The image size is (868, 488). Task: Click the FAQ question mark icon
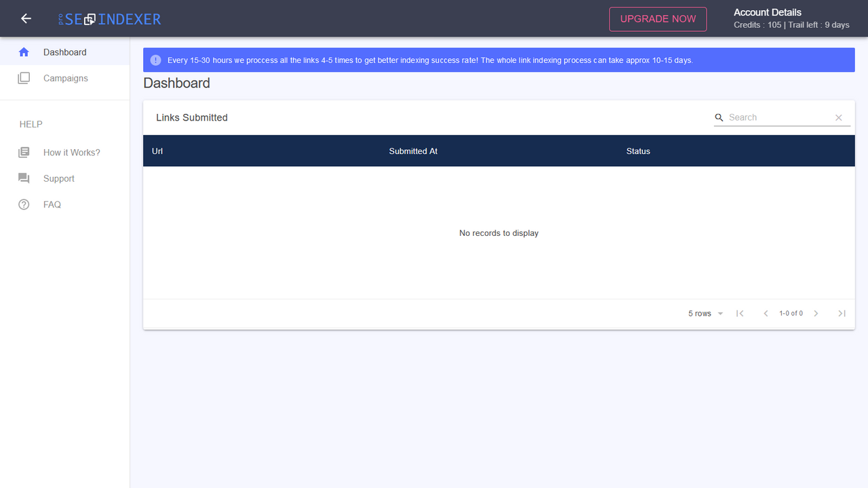click(x=24, y=204)
